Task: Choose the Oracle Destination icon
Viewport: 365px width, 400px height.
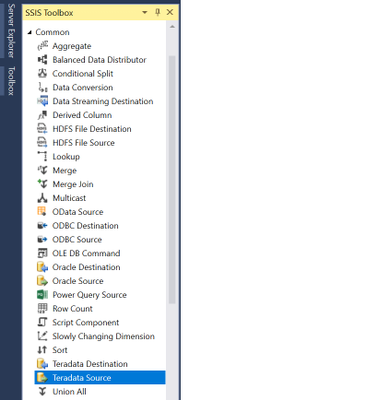Action: [42, 267]
